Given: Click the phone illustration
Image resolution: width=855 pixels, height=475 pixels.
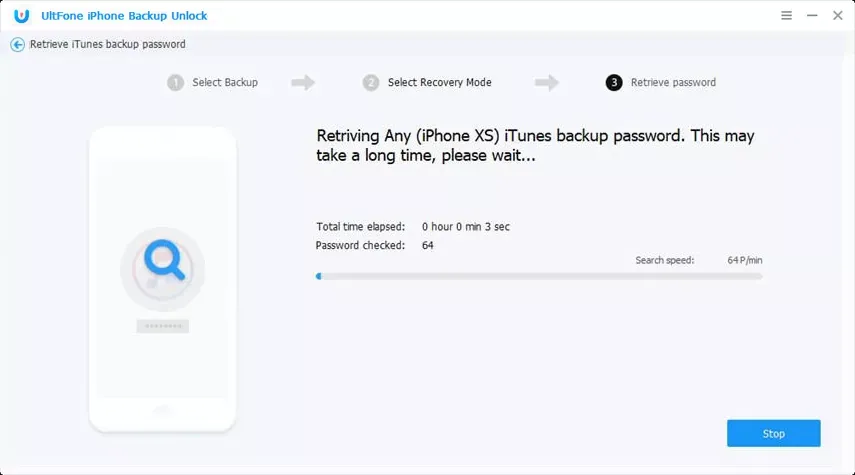Looking at the screenshot, I should 162,279.
